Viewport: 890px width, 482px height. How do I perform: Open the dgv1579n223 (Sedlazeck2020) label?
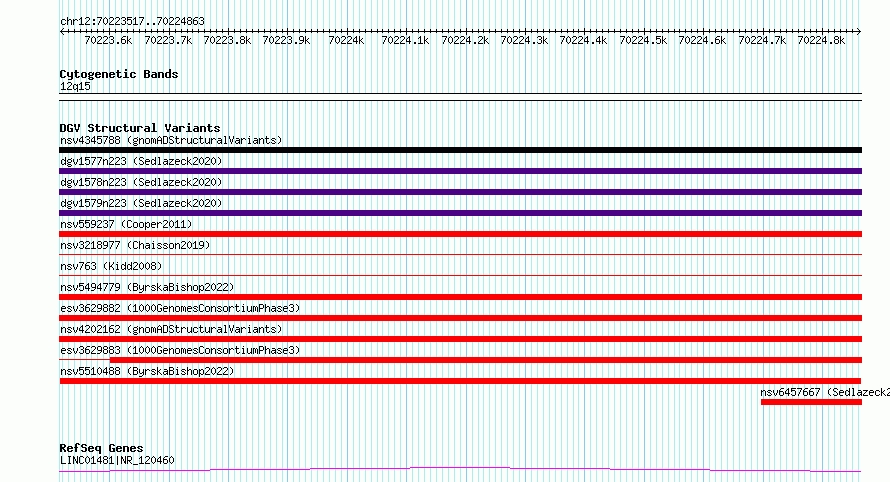141,203
